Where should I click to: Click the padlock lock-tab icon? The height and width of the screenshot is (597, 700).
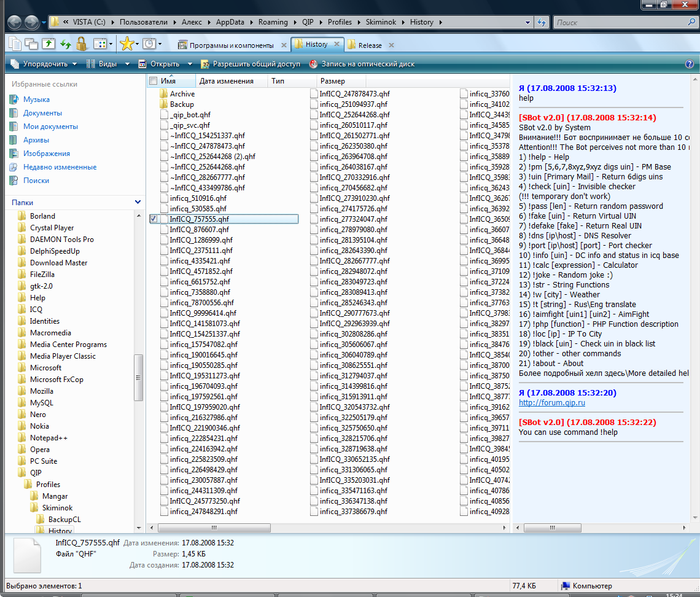pos(81,44)
